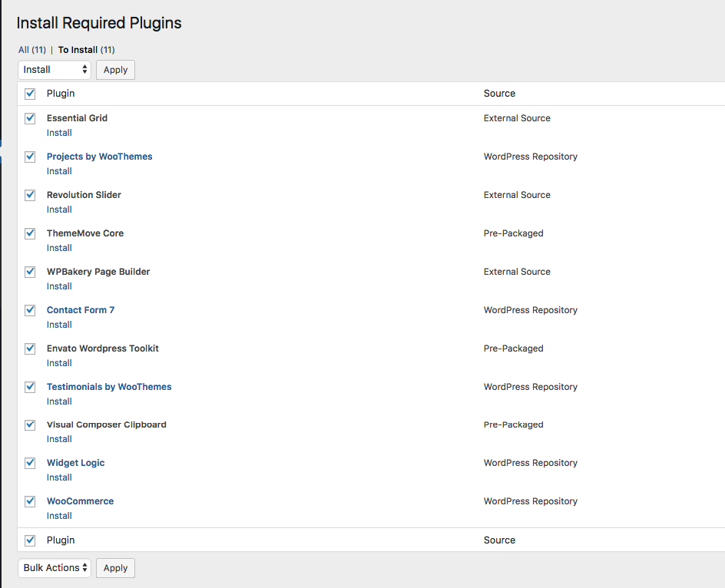Image resolution: width=725 pixels, height=588 pixels.
Task: Select the Essential Grid plugin name
Action: [78, 118]
